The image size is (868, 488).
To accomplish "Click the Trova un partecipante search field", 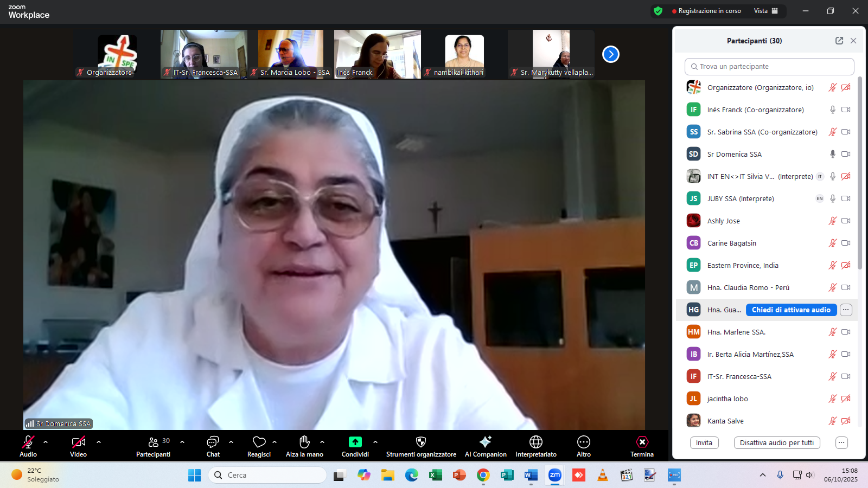I will click(x=769, y=66).
